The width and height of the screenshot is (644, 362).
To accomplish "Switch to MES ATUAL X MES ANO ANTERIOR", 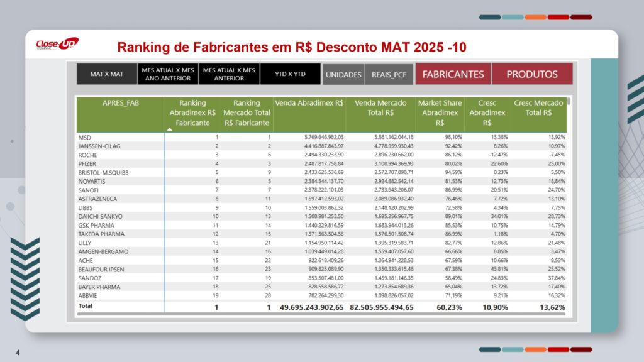I will (x=168, y=74).
